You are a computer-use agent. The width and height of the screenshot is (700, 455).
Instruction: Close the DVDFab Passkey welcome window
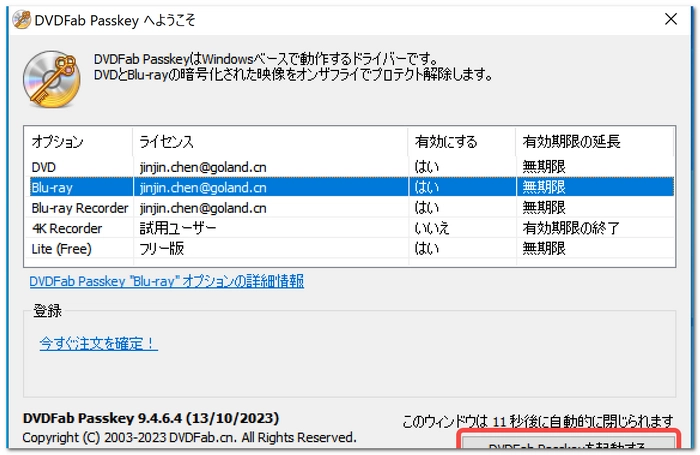669,17
